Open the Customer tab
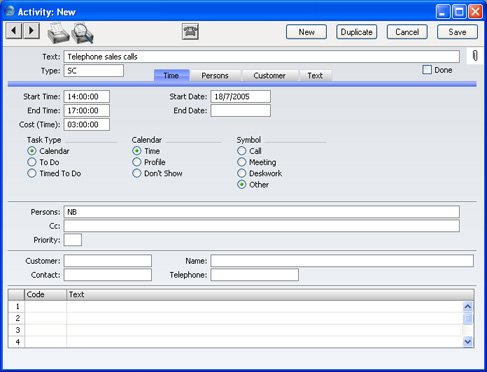 point(269,76)
